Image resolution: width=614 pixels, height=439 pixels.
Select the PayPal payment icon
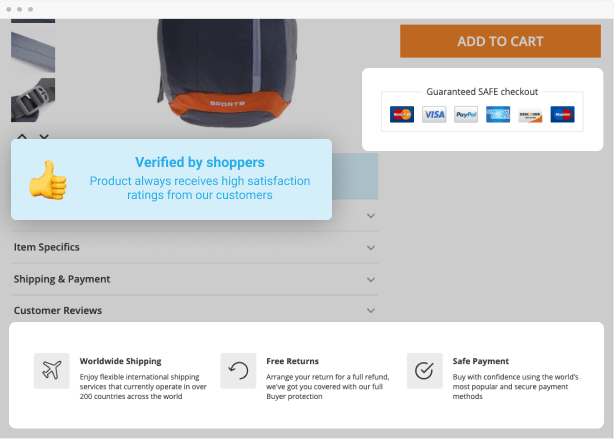[x=466, y=115]
